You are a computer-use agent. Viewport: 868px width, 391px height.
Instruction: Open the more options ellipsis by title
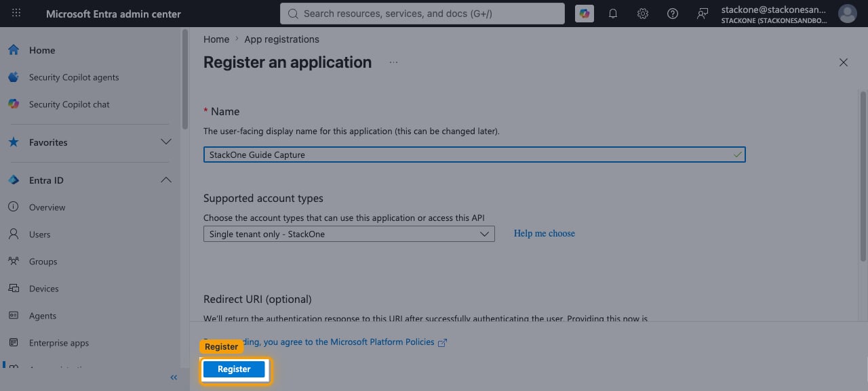coord(393,62)
